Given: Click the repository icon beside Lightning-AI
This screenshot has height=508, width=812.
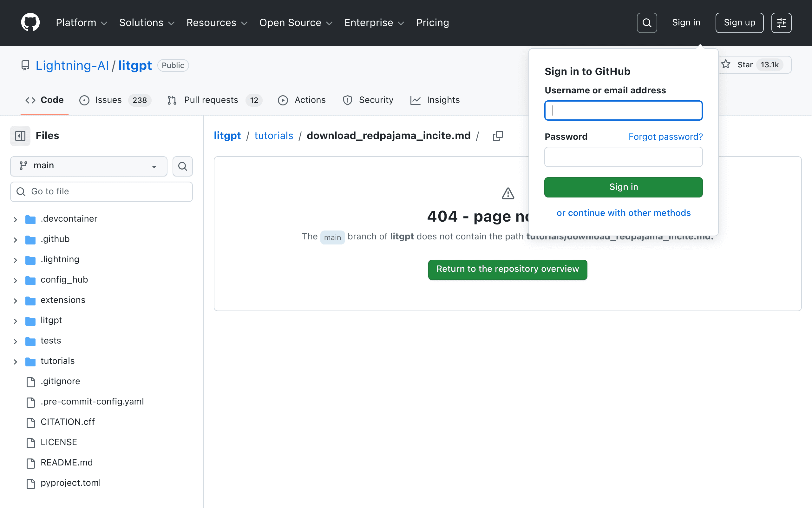Looking at the screenshot, I should [25, 65].
